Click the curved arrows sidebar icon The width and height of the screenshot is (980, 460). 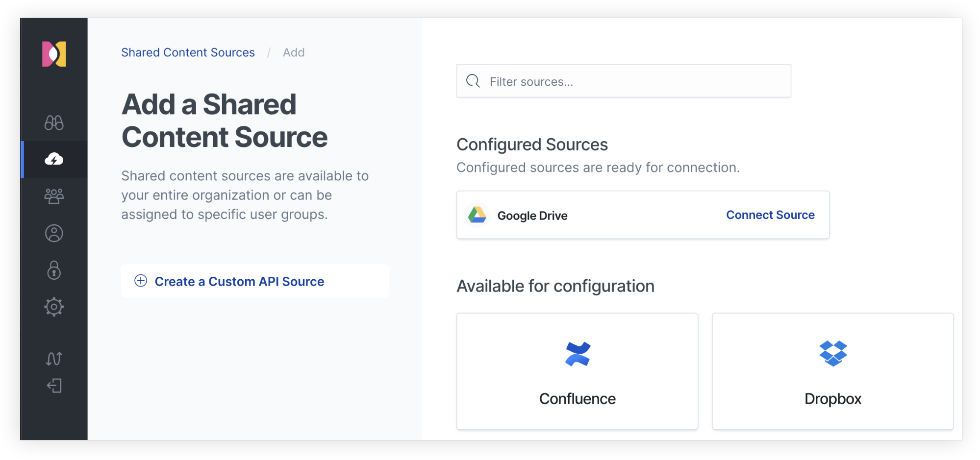54,359
